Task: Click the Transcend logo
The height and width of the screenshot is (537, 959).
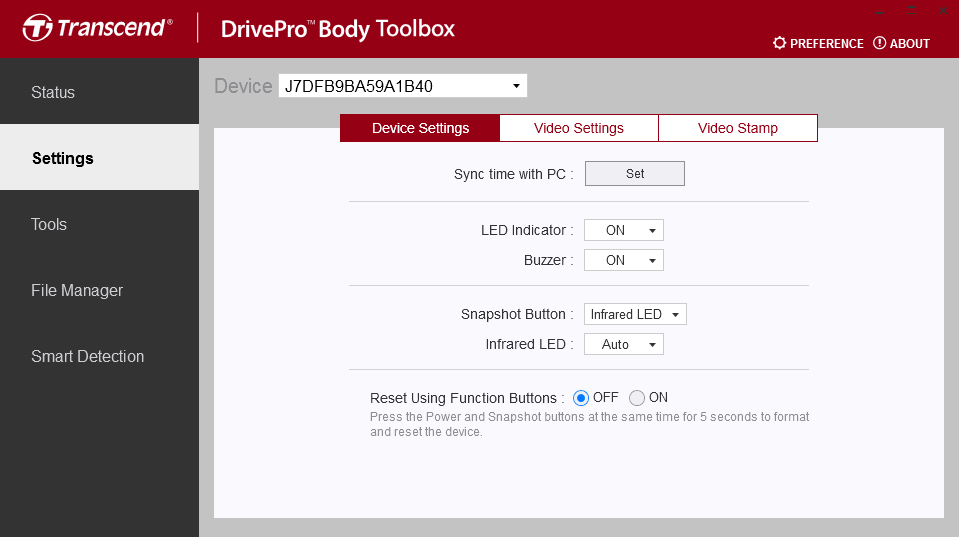Action: (97, 28)
